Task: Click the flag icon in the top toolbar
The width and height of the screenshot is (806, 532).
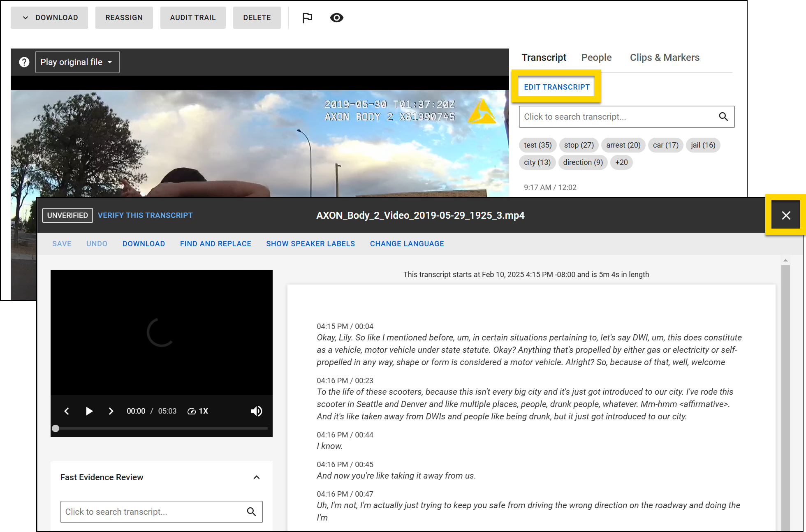Action: (x=307, y=18)
